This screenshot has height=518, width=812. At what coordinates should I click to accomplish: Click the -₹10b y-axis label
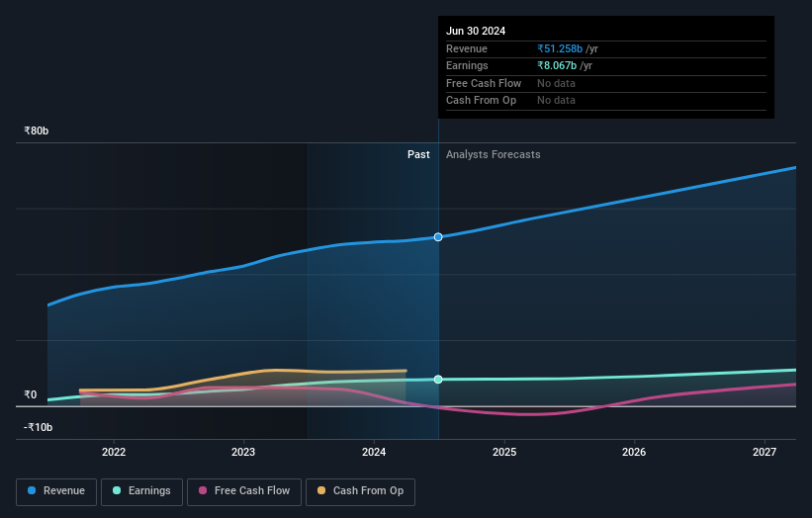pos(38,427)
